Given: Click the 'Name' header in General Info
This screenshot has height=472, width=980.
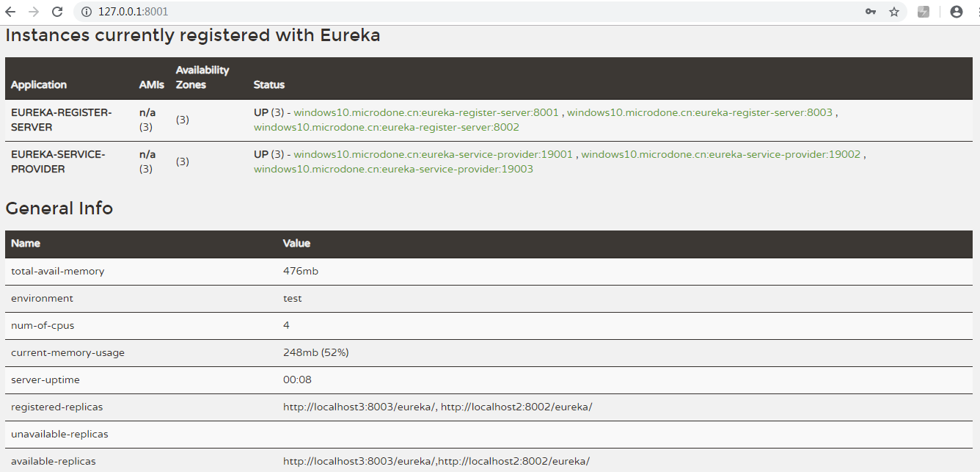Looking at the screenshot, I should pyautogui.click(x=26, y=243).
